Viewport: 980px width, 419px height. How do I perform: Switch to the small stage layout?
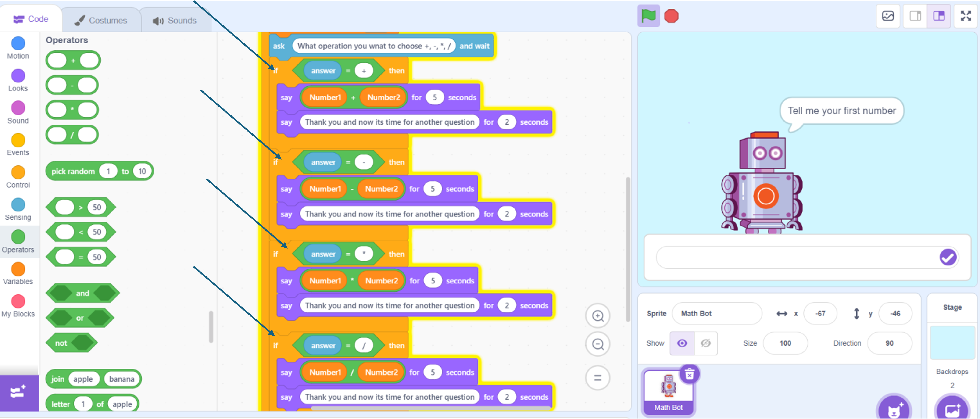point(915,16)
